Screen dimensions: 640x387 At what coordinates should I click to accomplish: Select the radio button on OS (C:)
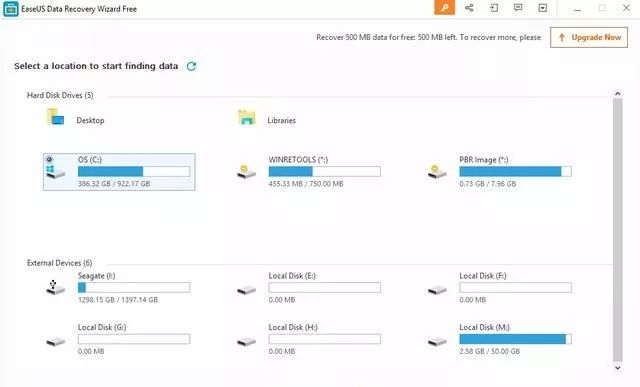(49, 159)
